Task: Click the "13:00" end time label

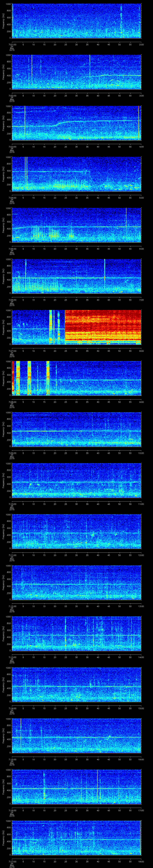Action: coord(141,606)
